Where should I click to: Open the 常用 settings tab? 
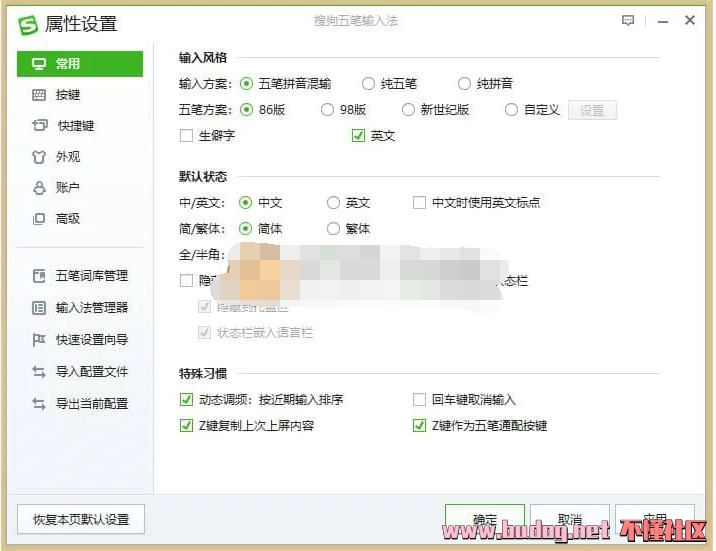80,64
